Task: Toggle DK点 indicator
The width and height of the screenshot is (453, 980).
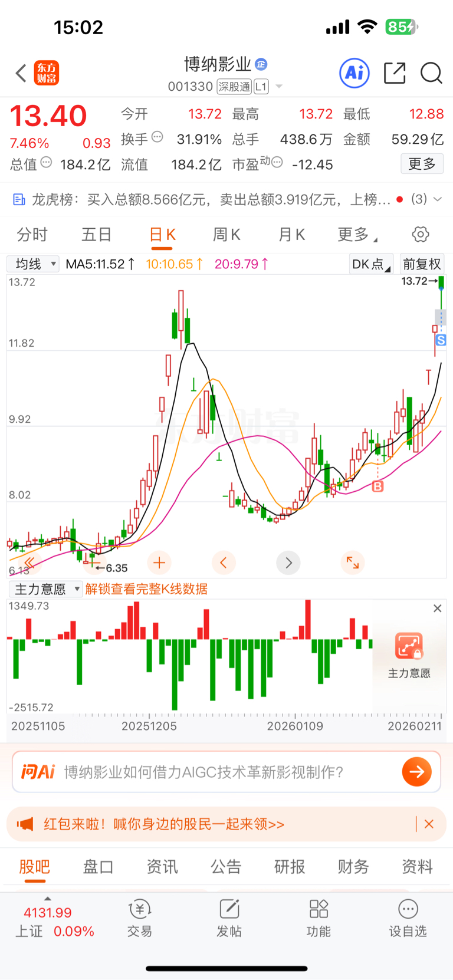Action: click(x=371, y=264)
